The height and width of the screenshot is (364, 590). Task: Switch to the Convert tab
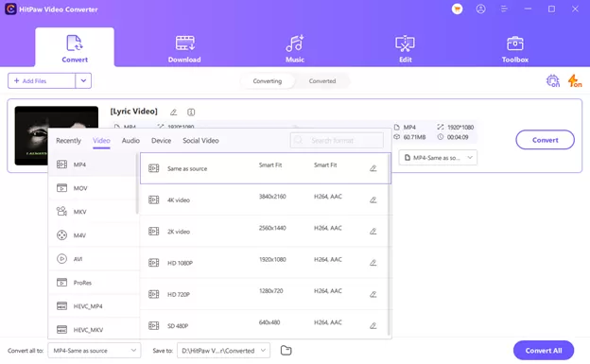tap(75, 47)
